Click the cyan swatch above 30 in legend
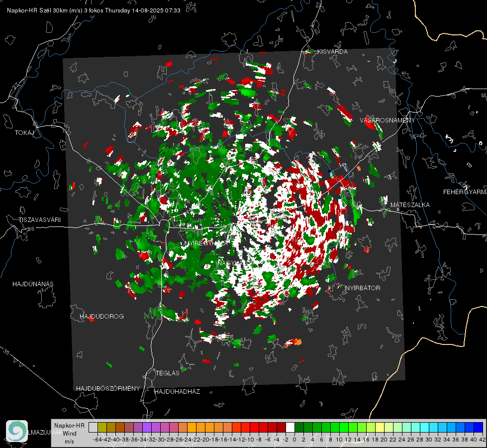 [x=434, y=427]
